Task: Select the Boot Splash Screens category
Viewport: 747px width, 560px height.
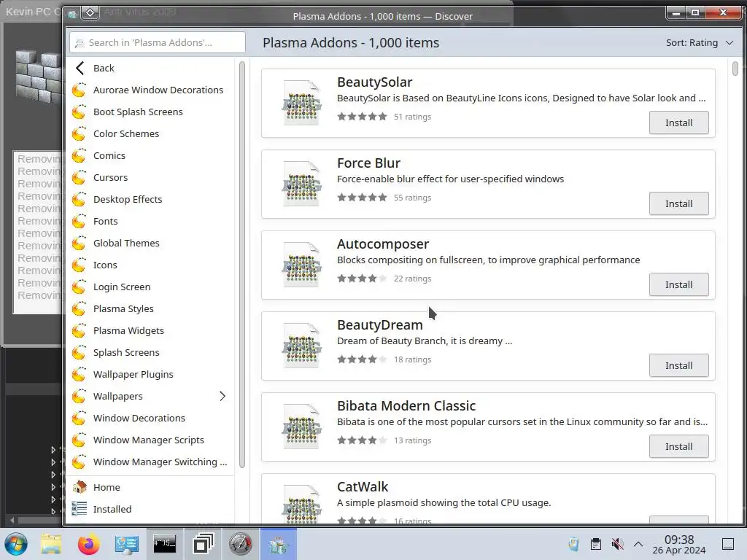Action: tap(150, 112)
